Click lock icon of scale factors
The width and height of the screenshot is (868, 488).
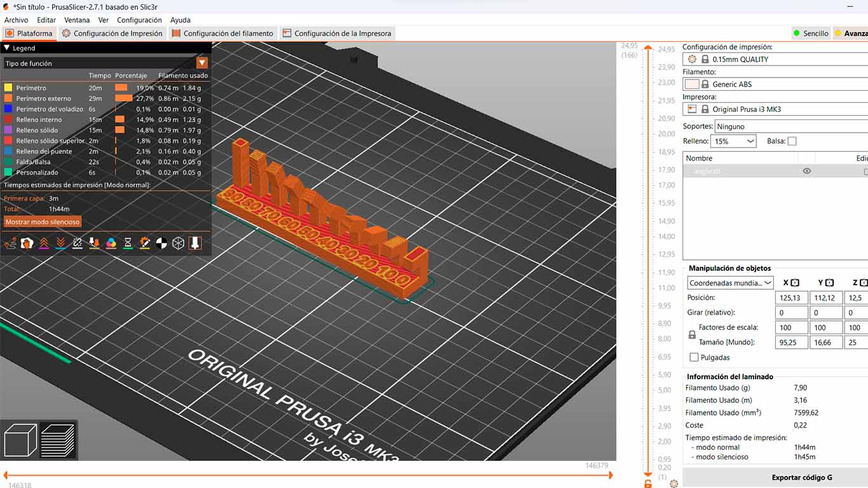pos(692,335)
